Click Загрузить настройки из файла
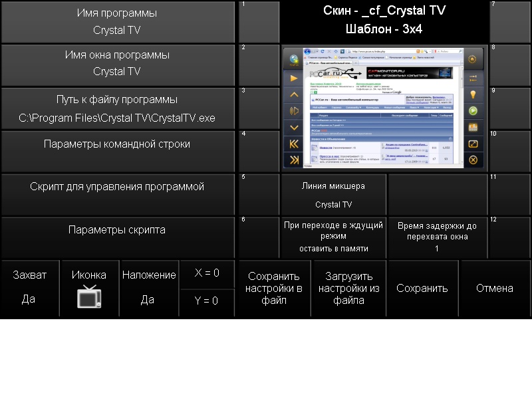Viewport: 532px width, 399px height. click(x=348, y=289)
